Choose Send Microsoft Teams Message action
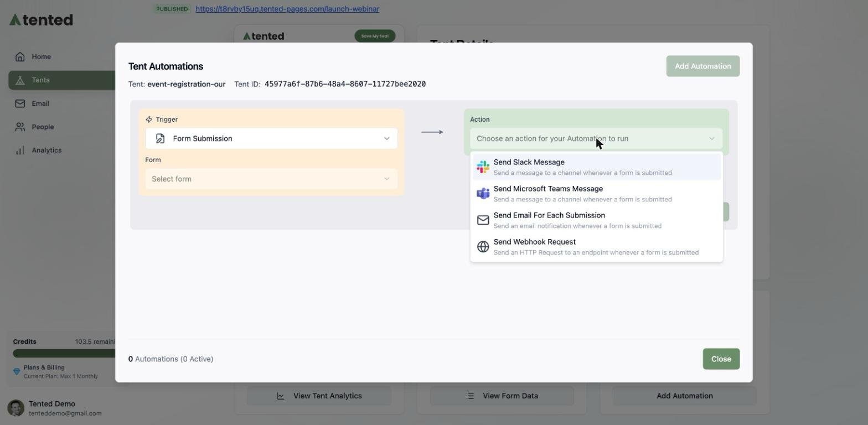Viewport: 868px width, 425px height. click(x=596, y=193)
